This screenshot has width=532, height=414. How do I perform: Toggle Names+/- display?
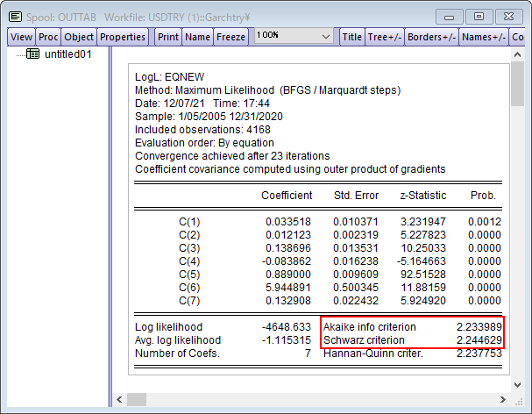pos(484,37)
